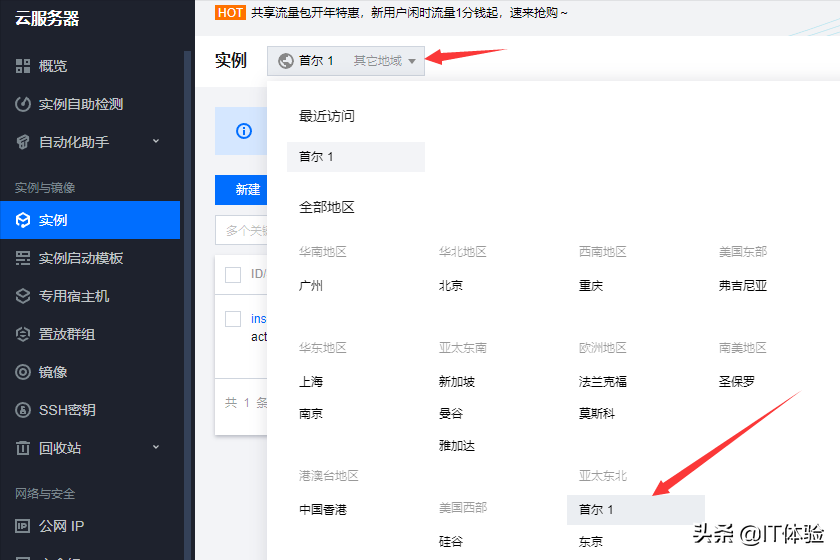Click the 自动化助手 icon in sidebar

tap(23, 142)
